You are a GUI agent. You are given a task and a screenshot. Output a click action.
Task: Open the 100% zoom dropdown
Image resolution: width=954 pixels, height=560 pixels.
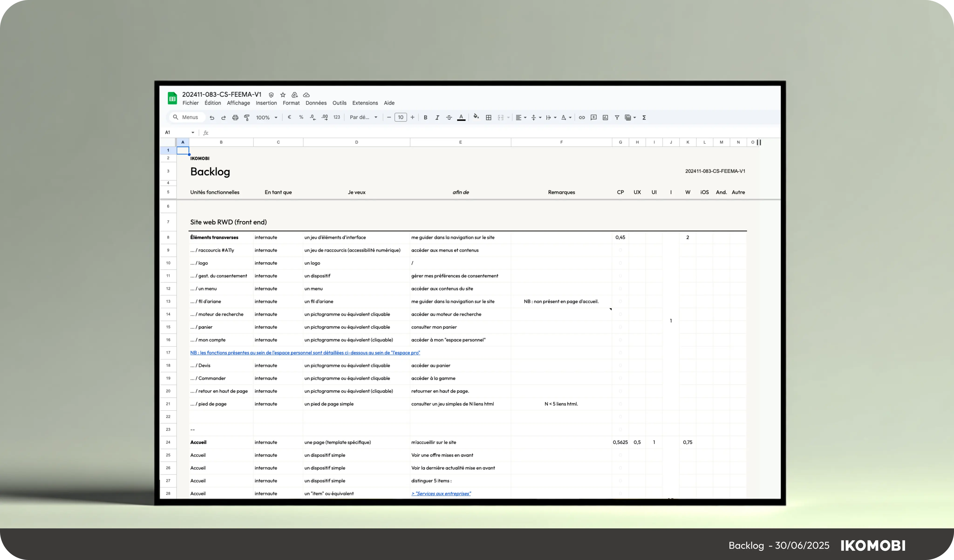(266, 118)
